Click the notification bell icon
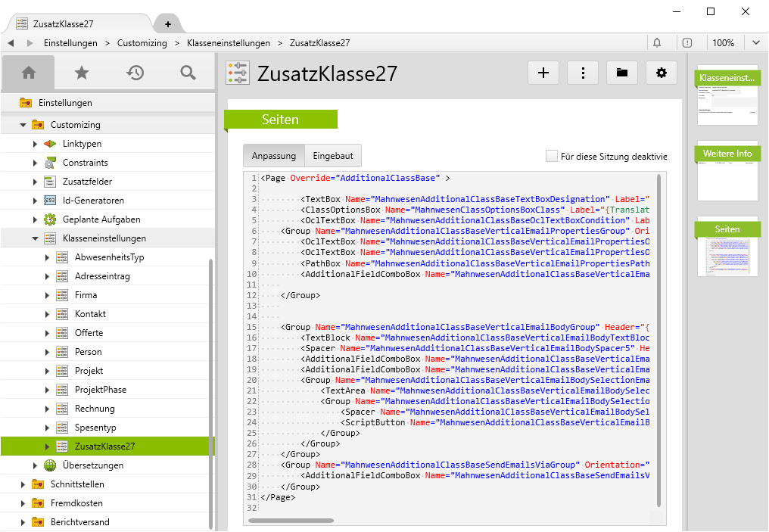The width and height of the screenshot is (769, 532). coord(657,43)
